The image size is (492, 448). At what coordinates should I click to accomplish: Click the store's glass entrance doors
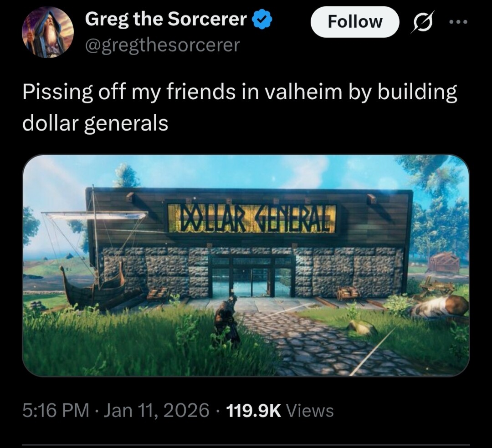pos(251,276)
